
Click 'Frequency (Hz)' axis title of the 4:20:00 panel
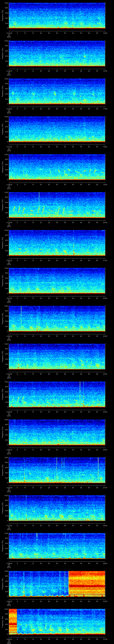click(x=3, y=243)
